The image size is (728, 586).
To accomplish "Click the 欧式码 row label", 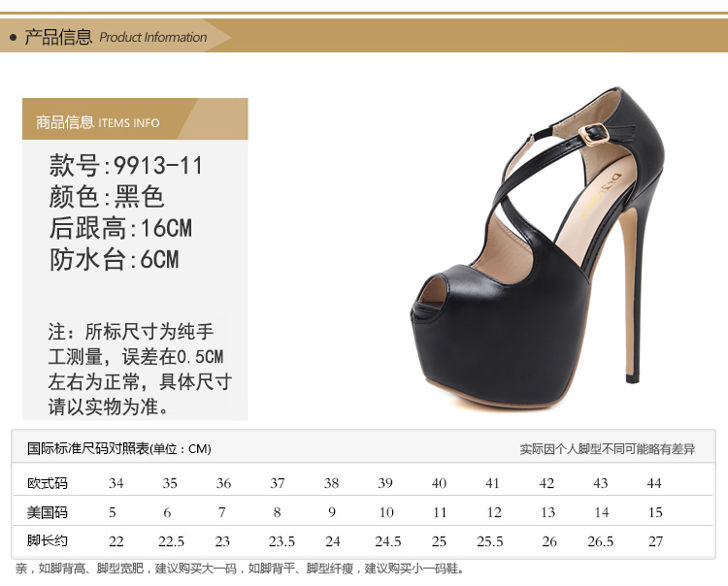I will coord(47,483).
